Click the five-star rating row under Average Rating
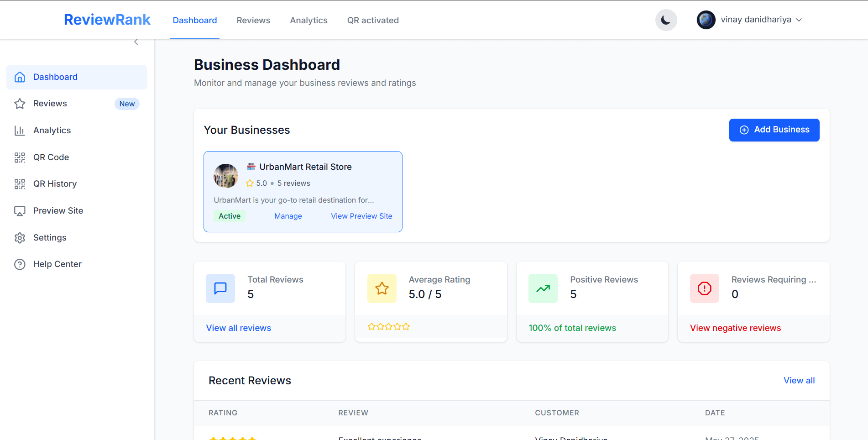 [388, 326]
